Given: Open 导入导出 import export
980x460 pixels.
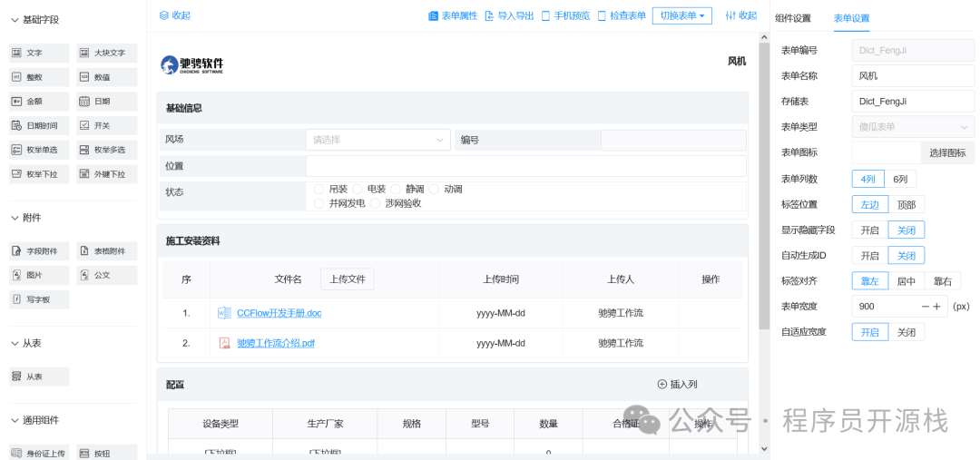Looking at the screenshot, I should [509, 15].
